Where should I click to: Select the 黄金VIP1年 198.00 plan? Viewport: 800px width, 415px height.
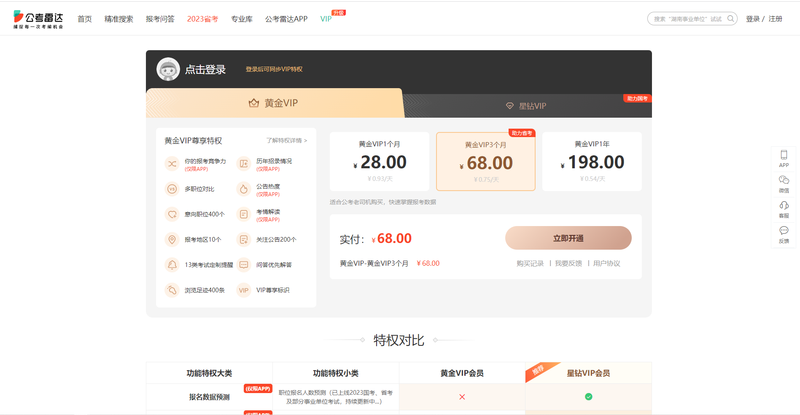click(592, 161)
